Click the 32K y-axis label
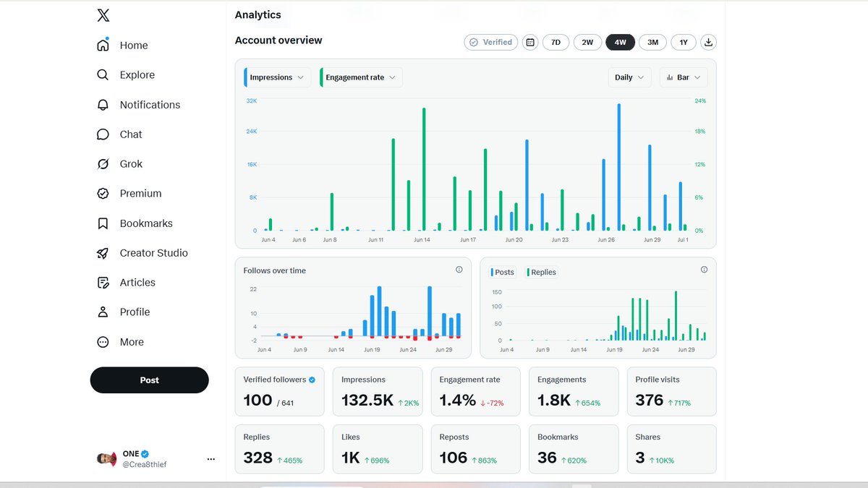 252,100
